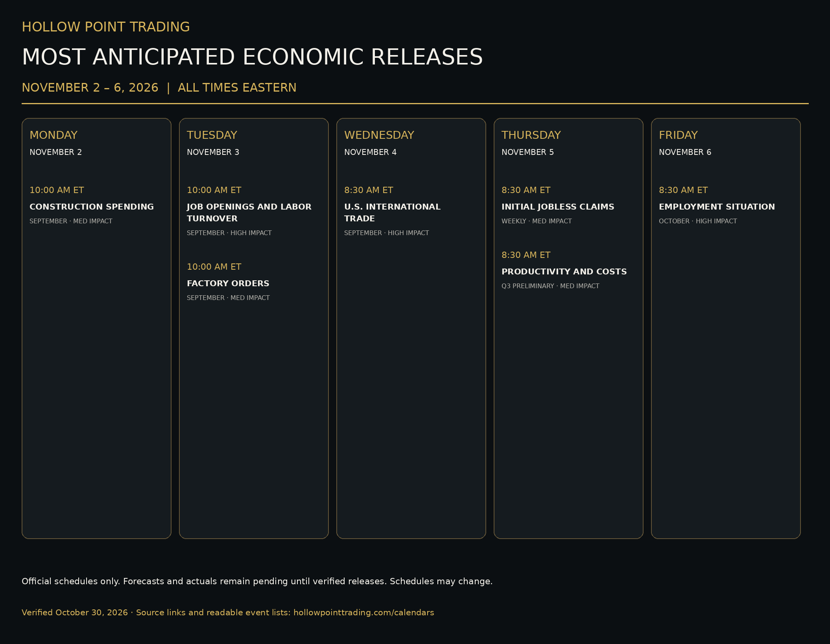Click the 10:00 AM ET time above Job Openings
This screenshot has width=830, height=644.
[214, 190]
